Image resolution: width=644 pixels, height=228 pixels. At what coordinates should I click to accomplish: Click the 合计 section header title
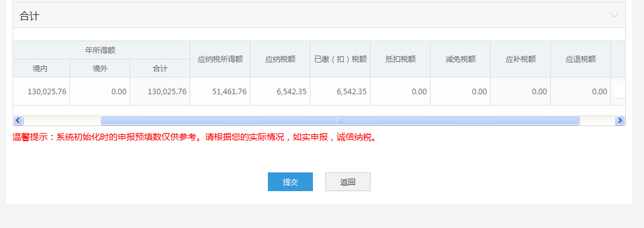point(29,16)
